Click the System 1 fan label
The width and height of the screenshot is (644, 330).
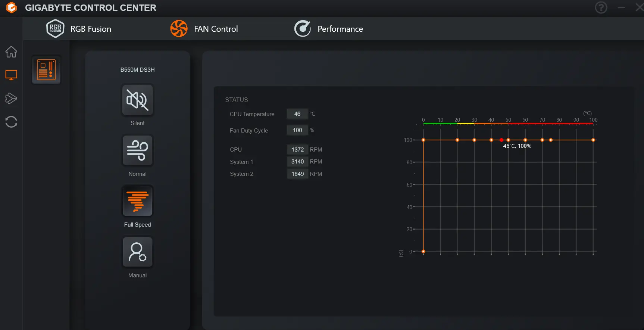coord(241,162)
